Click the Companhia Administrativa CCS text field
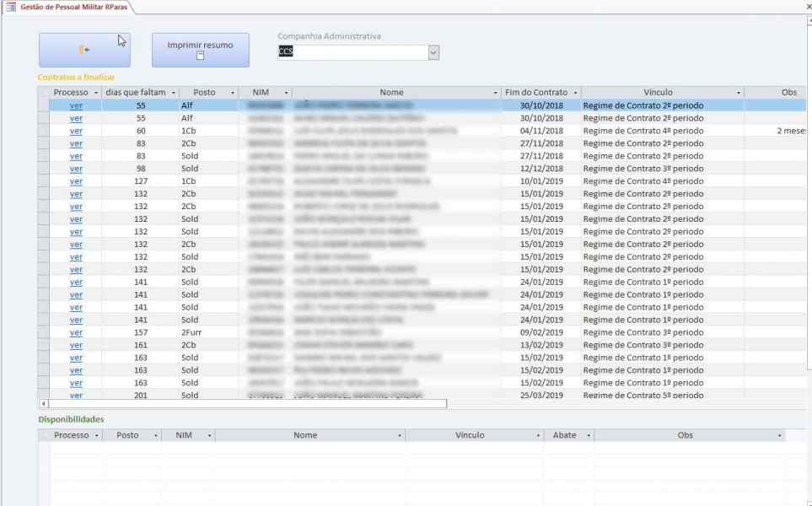 pos(352,52)
